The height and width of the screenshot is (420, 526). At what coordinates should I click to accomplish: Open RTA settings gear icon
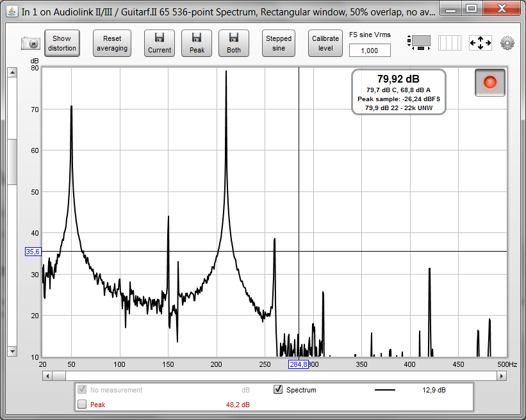click(x=507, y=43)
